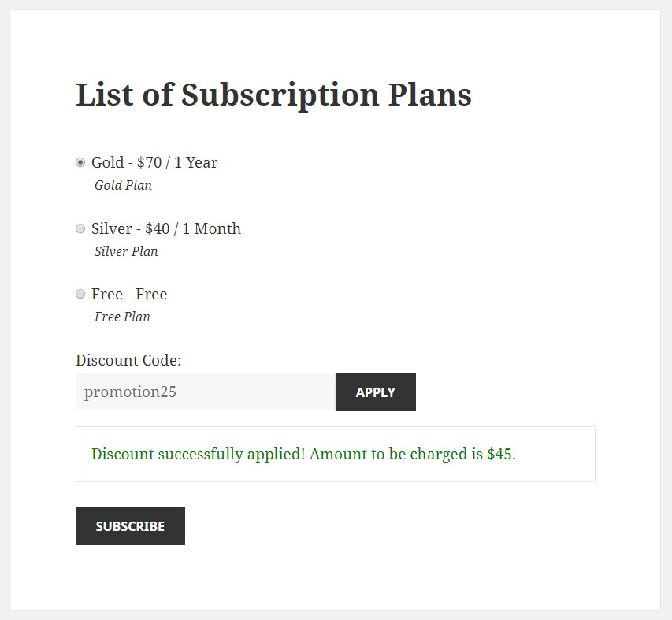Click the italic "Gold Plan" description
The image size is (672, 620).
[123, 186]
